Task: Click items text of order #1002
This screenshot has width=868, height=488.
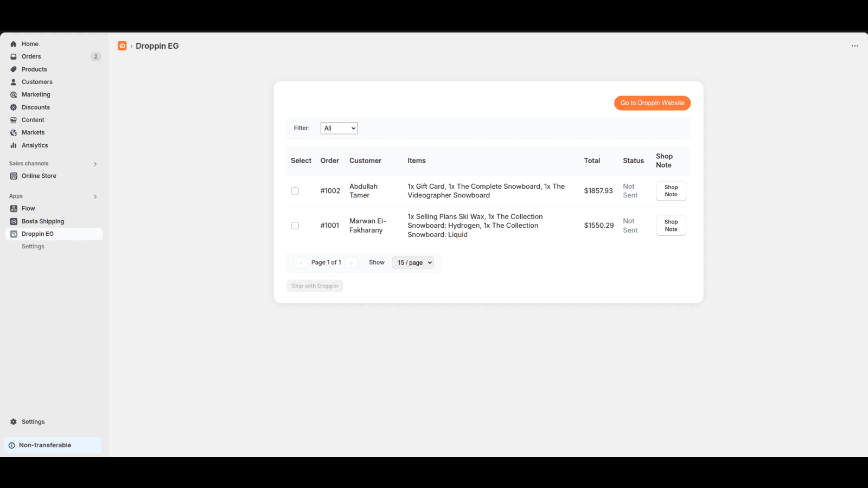Action: (x=486, y=191)
